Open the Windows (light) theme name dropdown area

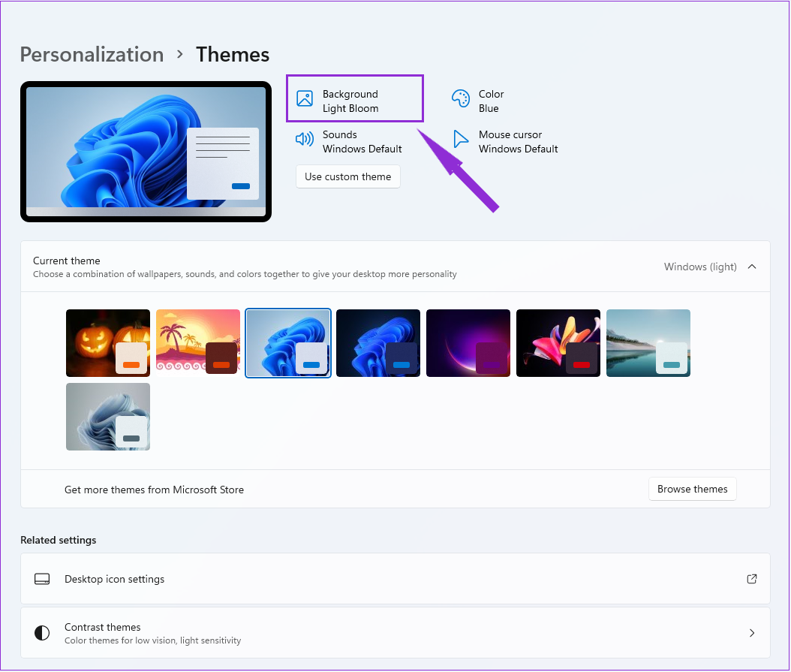tap(700, 266)
